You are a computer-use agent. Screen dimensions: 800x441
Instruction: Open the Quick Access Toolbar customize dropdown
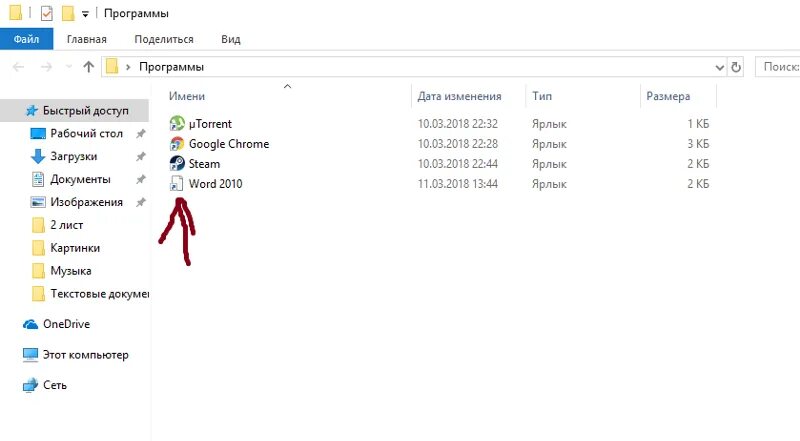coord(85,14)
